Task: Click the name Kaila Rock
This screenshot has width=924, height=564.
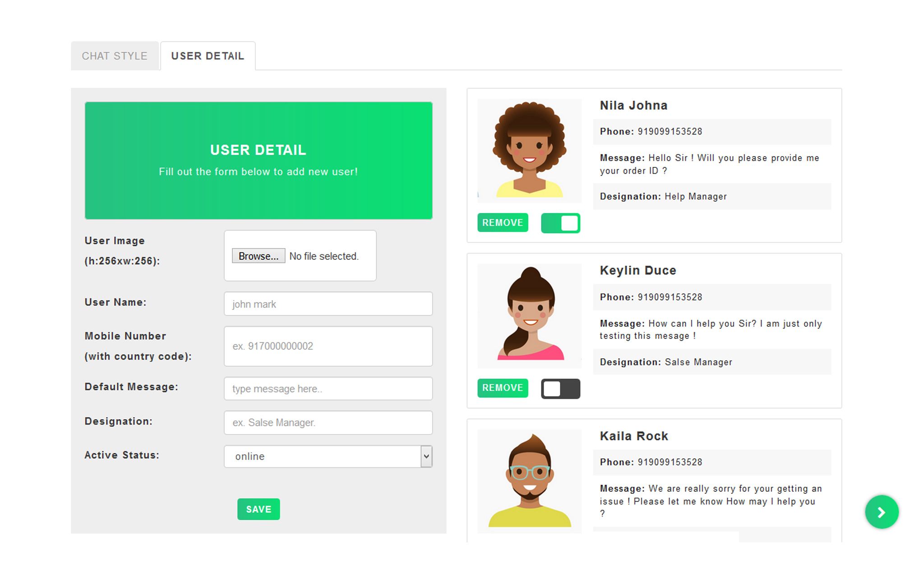Action: (634, 436)
